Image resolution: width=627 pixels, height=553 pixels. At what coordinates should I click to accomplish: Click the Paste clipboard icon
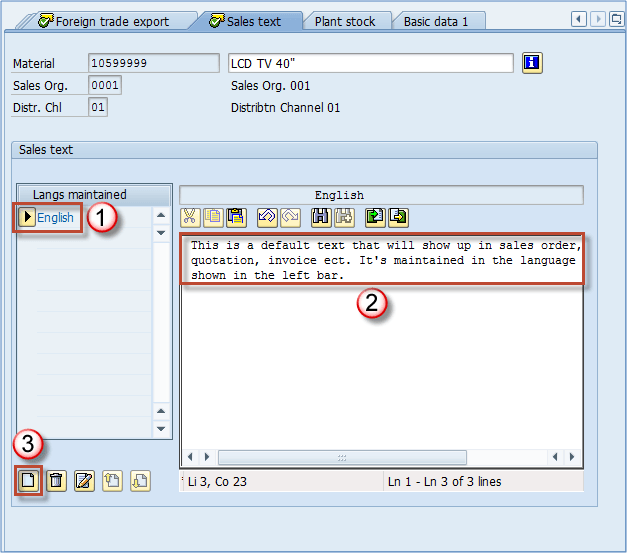tap(236, 216)
